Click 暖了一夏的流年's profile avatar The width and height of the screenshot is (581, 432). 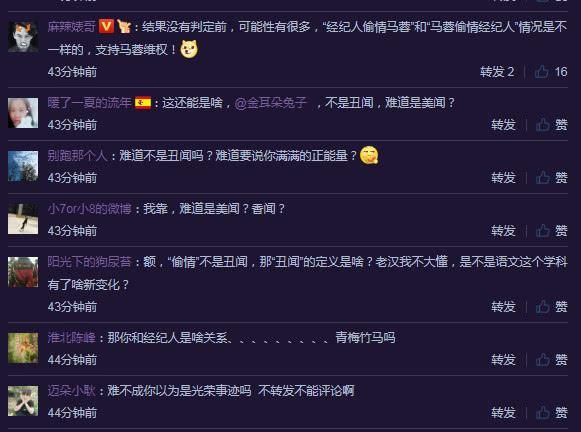(x=23, y=113)
